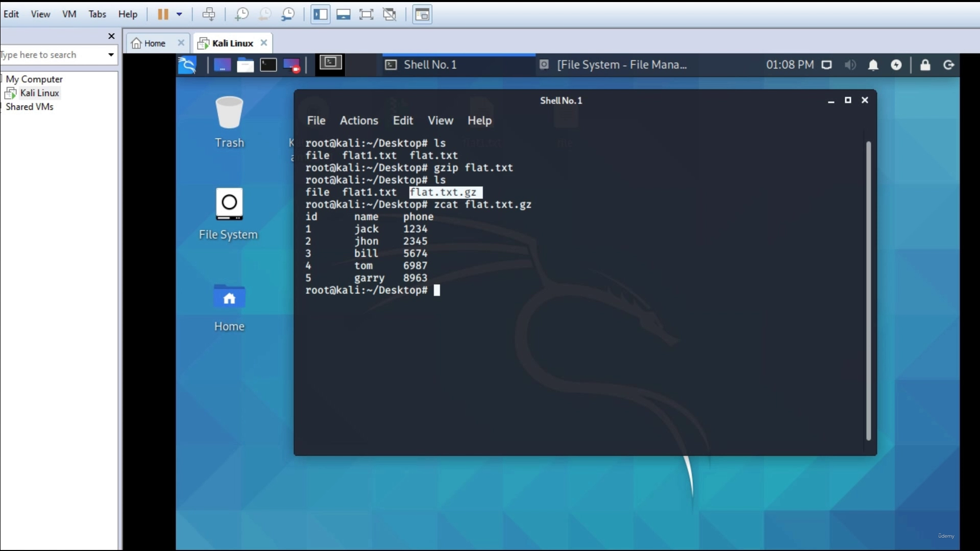
Task: Open the Tabs menu
Action: coord(97,14)
